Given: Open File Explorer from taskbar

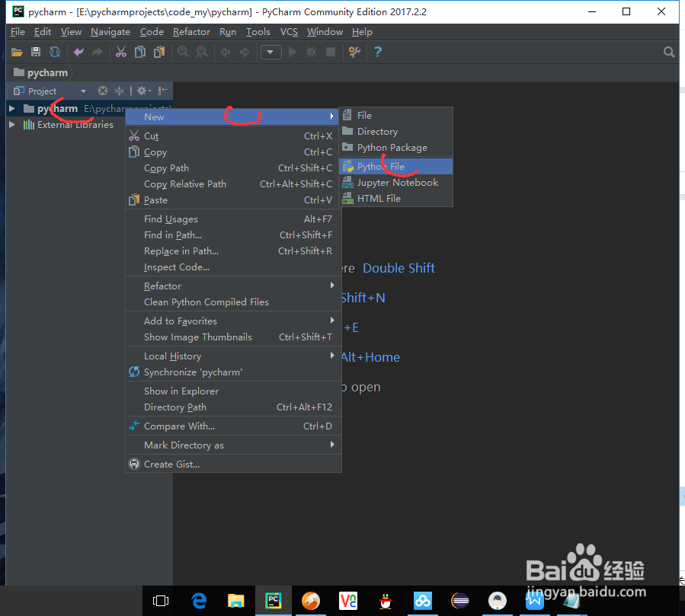Looking at the screenshot, I should [236, 602].
